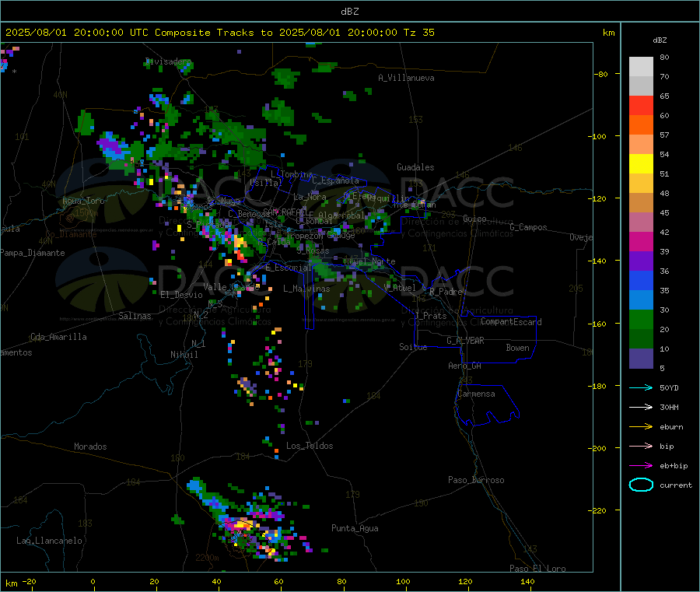Image resolution: width=700 pixels, height=592 pixels.
Task: Click the 'Lag.Llancanelo' map label
Action: 49,541
